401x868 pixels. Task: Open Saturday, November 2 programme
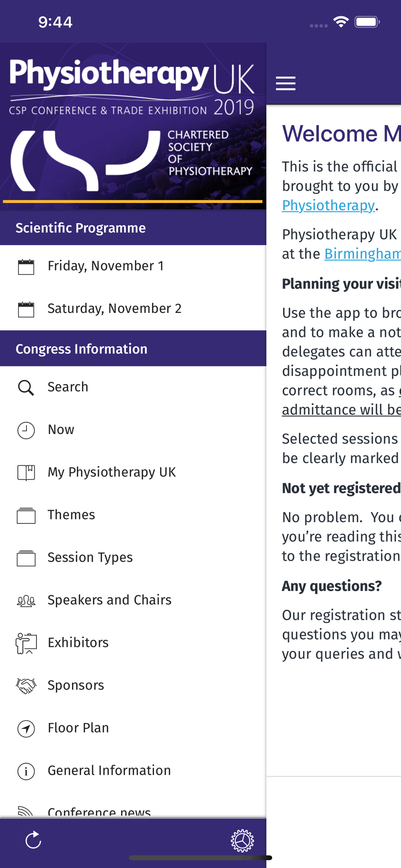pos(133,309)
